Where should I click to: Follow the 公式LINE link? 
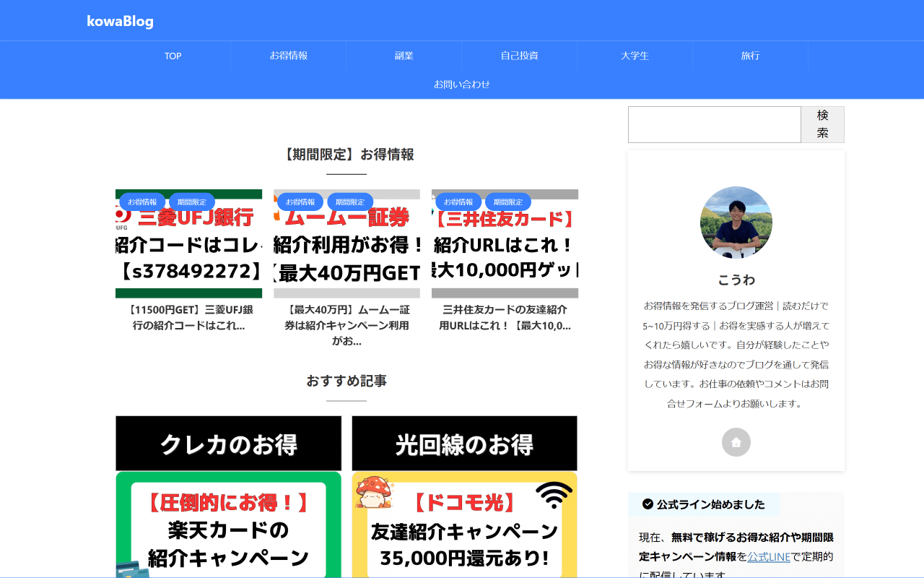(769, 556)
